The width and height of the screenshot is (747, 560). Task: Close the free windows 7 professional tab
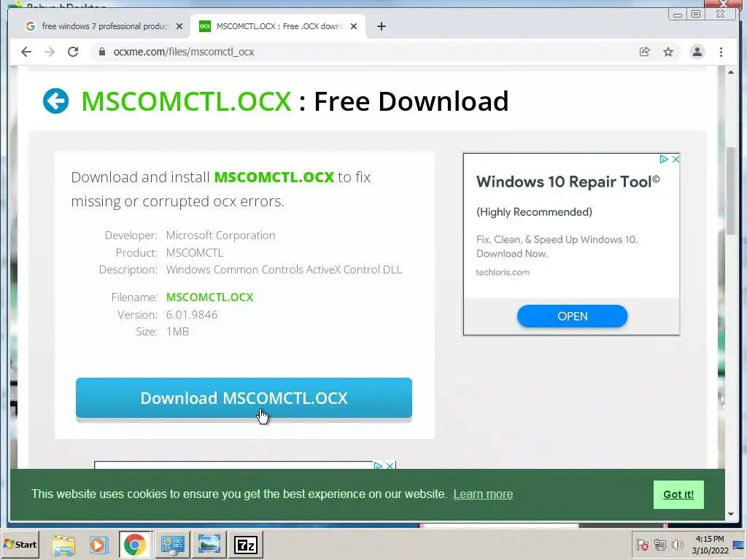[x=179, y=26]
